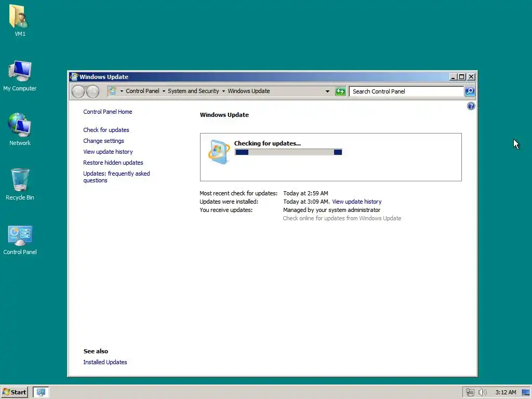
Task: Open Restore hidden updates link
Action: click(x=113, y=163)
